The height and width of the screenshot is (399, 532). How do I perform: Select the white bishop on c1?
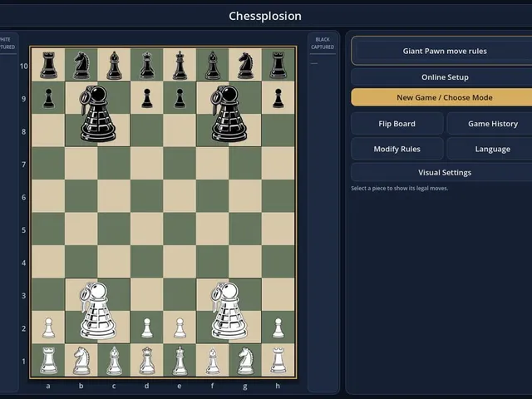click(115, 360)
